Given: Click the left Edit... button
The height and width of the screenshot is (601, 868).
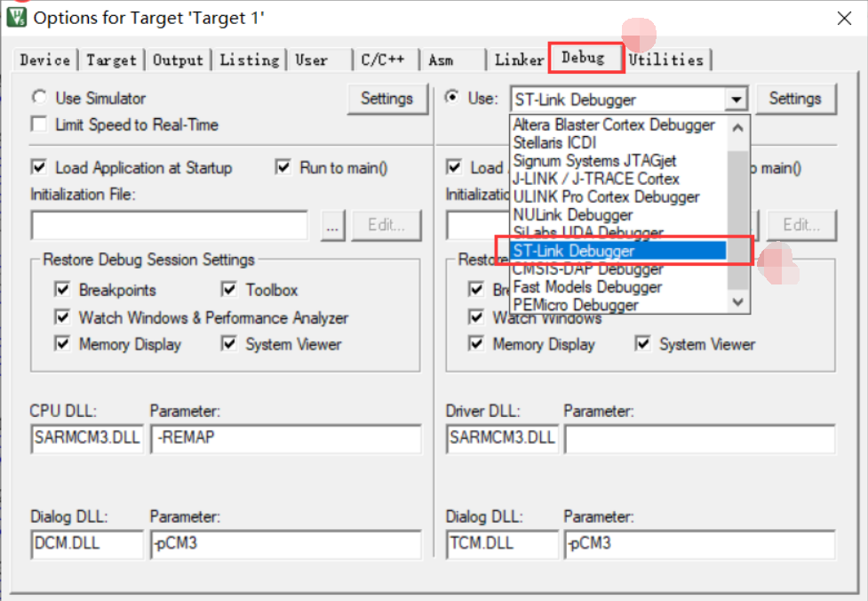Looking at the screenshot, I should pos(386,225).
